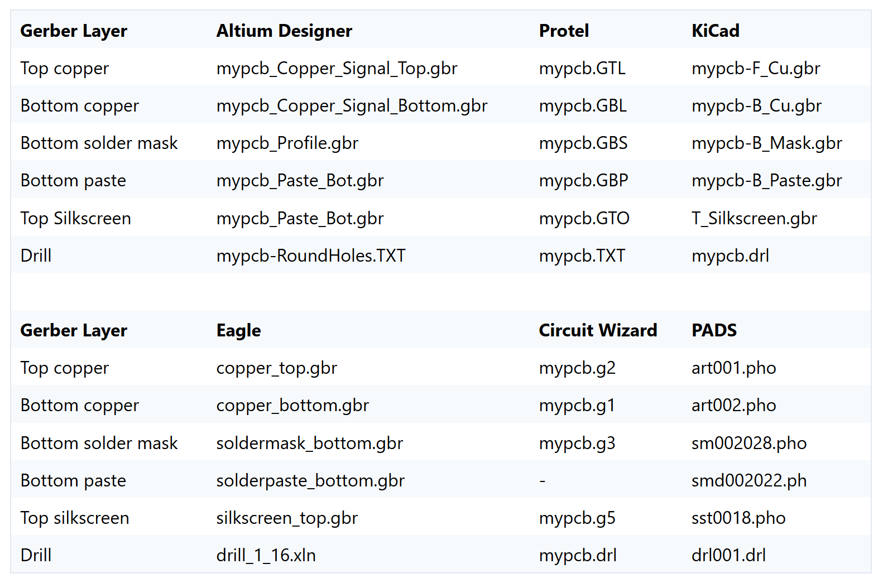This screenshot has height=588, width=883.
Task: Select the copper_top.gbr Eagle cell
Action: (x=276, y=368)
